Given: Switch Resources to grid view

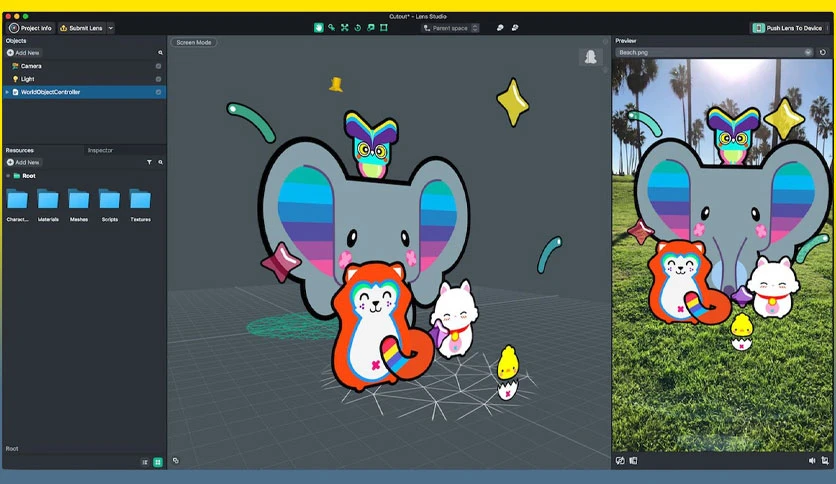Looking at the screenshot, I should tap(158, 462).
